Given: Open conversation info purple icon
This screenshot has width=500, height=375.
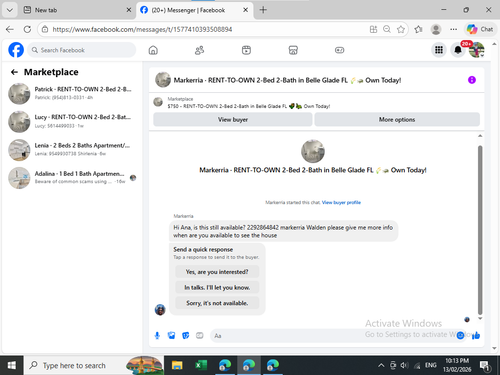Looking at the screenshot, I should pos(472,80).
